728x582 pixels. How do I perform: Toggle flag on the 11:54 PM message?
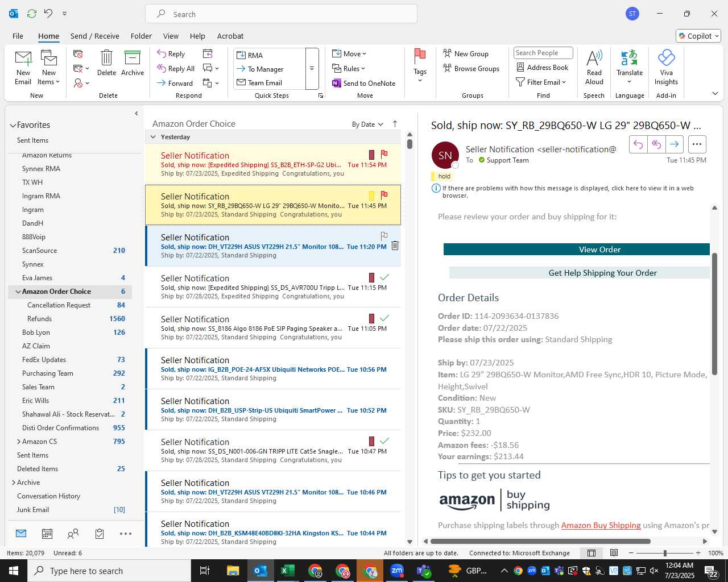[384, 153]
